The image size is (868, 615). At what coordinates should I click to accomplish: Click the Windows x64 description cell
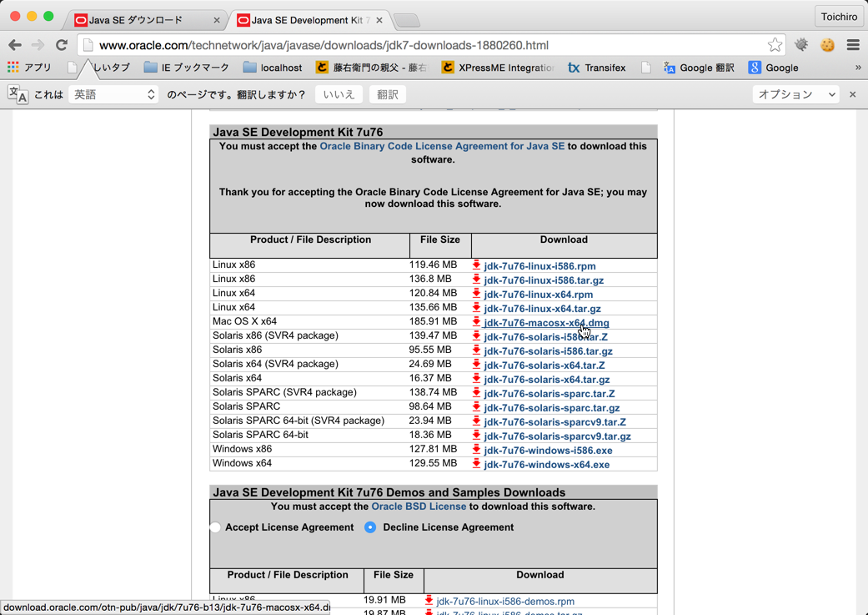[x=242, y=463]
